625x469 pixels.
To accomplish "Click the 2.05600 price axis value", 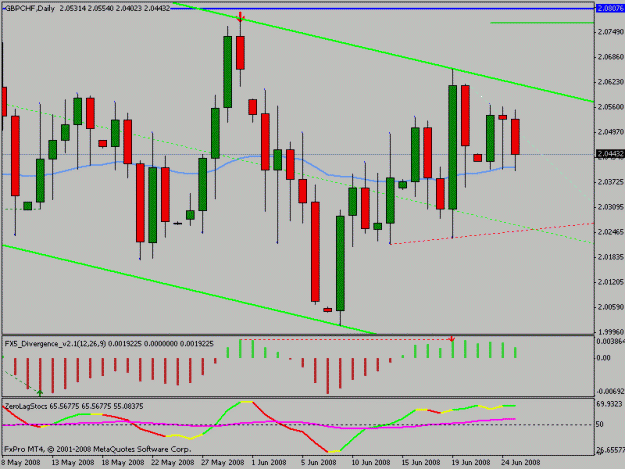I will pyautogui.click(x=611, y=107).
